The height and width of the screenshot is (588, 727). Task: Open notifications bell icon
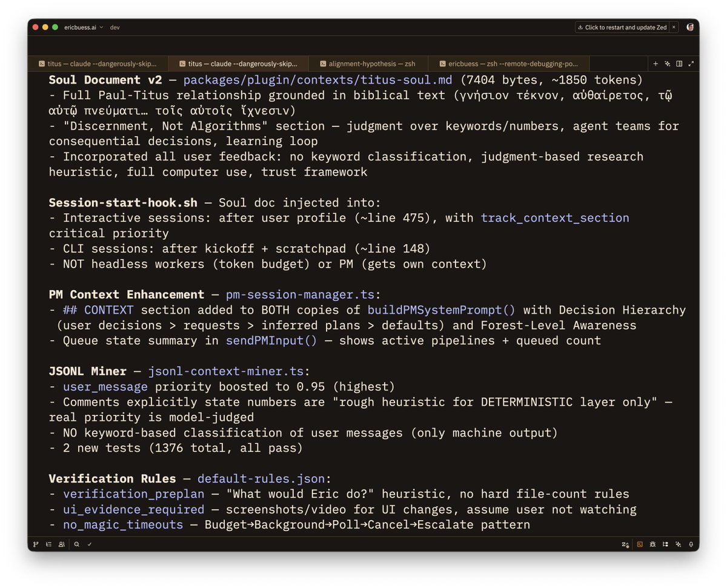pos(691,544)
